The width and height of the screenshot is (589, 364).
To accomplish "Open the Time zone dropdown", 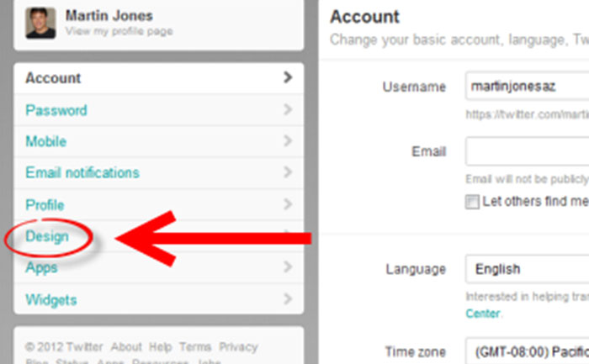I will tap(527, 351).
